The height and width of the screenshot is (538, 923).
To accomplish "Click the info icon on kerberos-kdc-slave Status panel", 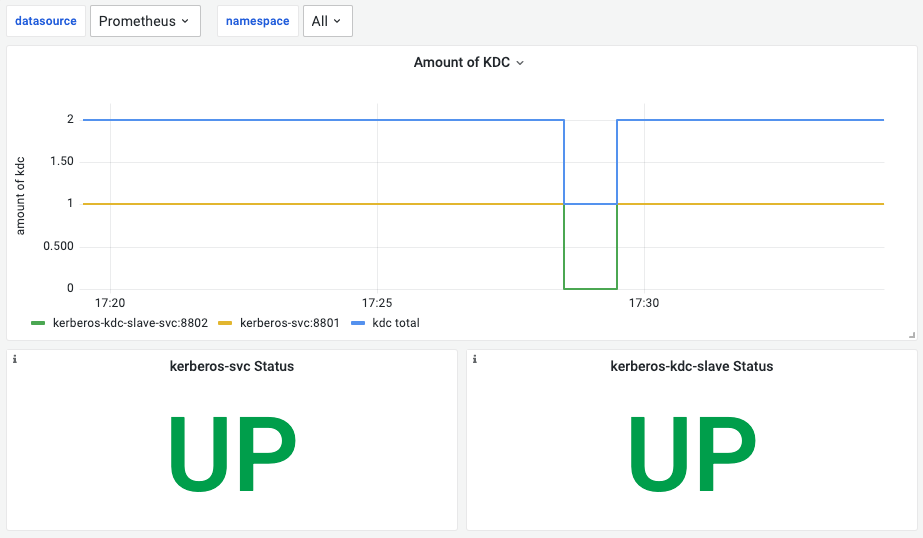I will tap(474, 359).
